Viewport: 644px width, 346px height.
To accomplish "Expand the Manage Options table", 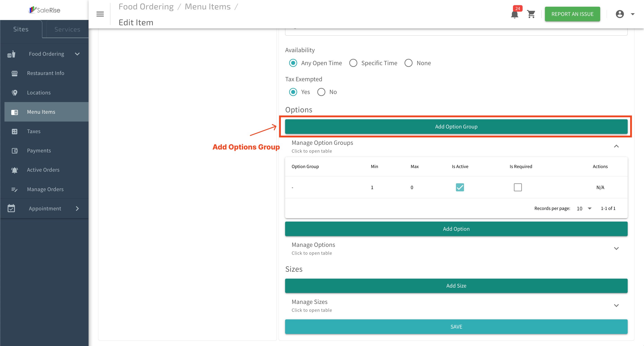I will click(616, 248).
